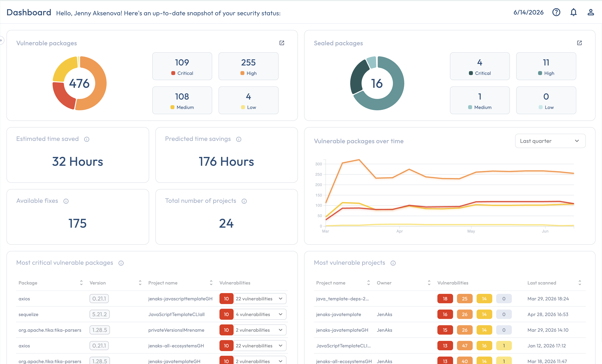
Task: Open the help question mark icon
Action: coord(556,12)
